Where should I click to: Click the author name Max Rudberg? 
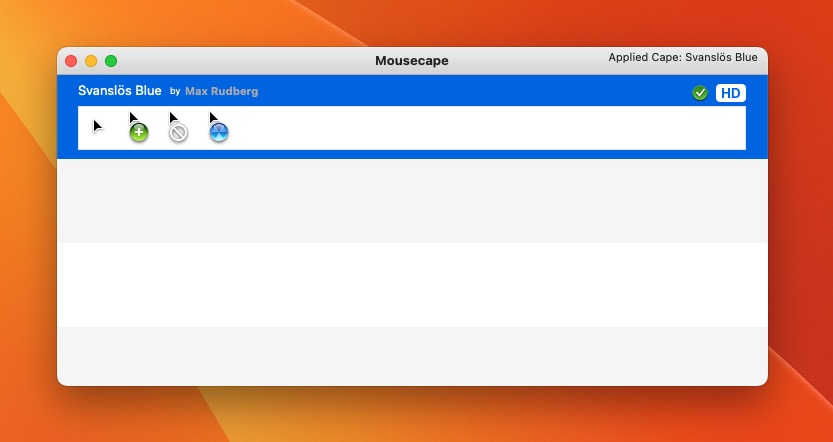(222, 91)
